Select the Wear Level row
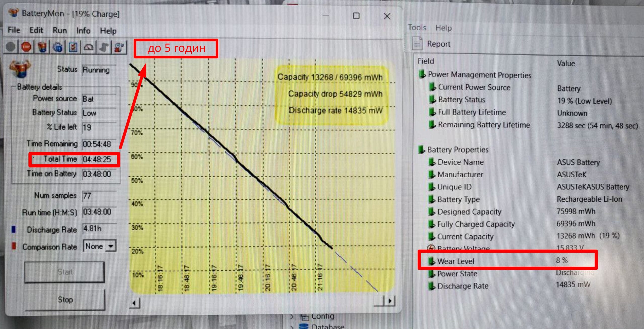Viewport: 644px width, 329px height. [455, 261]
